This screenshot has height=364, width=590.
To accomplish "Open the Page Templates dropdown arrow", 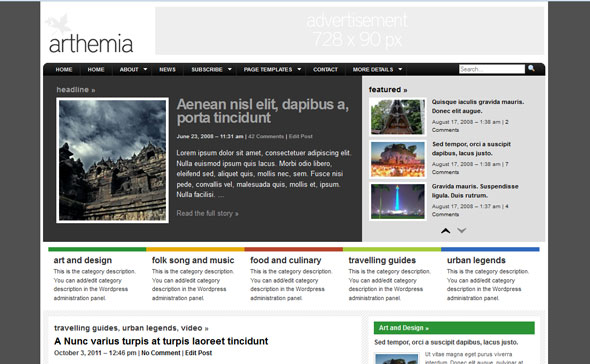I will point(299,69).
